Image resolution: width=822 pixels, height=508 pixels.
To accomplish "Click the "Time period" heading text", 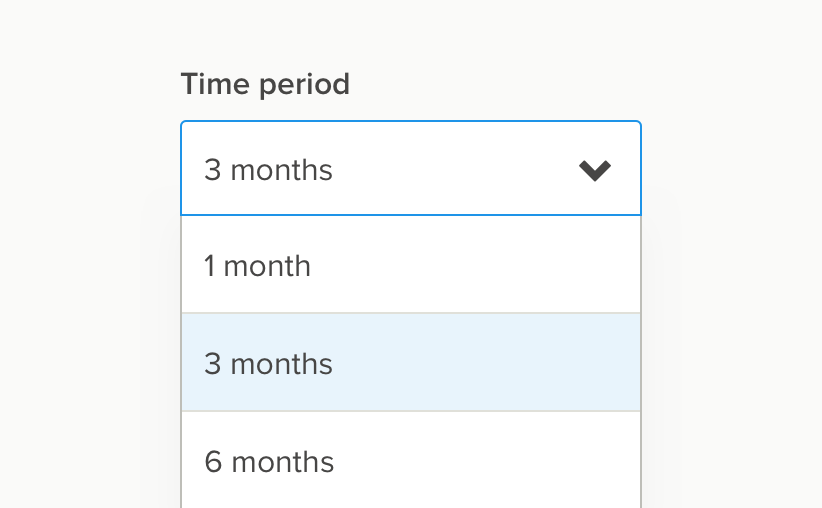I will tap(265, 84).
